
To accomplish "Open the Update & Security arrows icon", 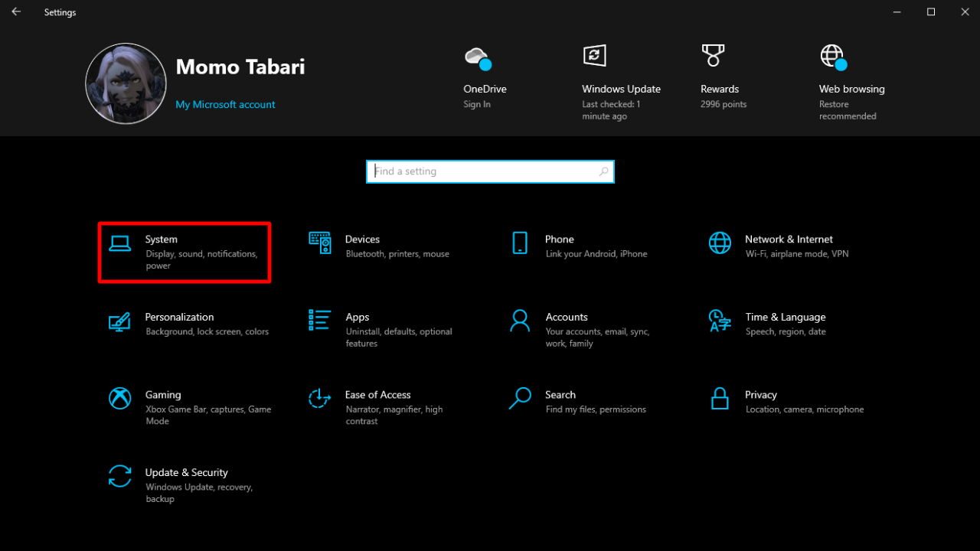I will (x=119, y=476).
